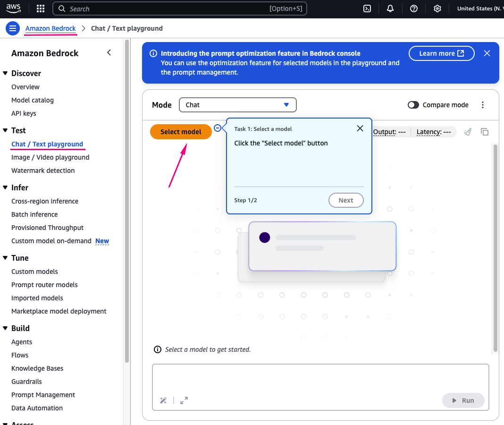Open the Mode dropdown set to Chat
The image size is (504, 425).
coord(237,105)
